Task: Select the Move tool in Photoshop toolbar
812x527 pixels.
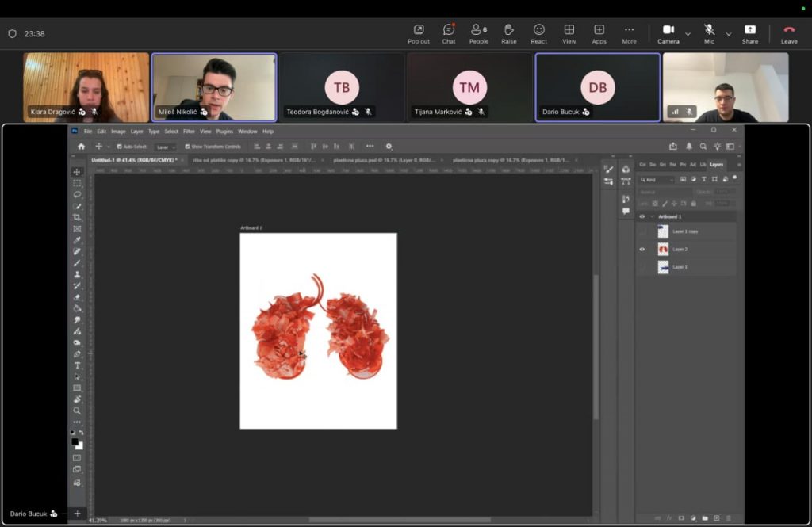Action: 77,172
